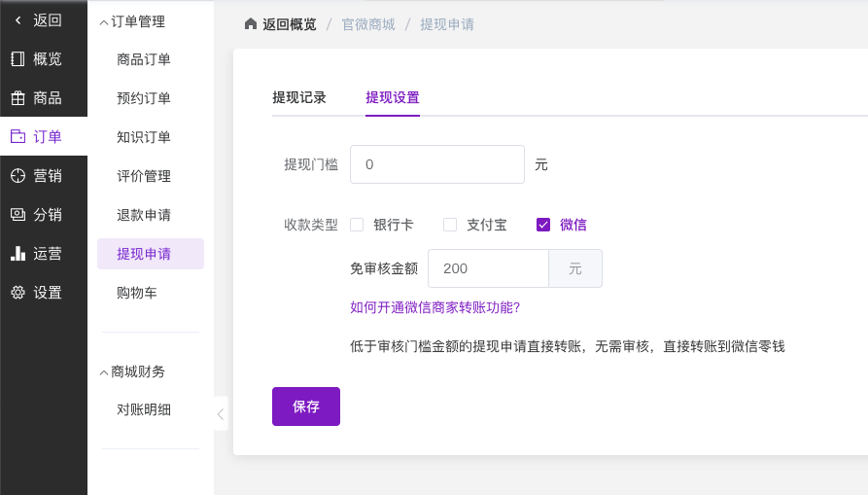Click the home icon in breadcrumb

[251, 24]
